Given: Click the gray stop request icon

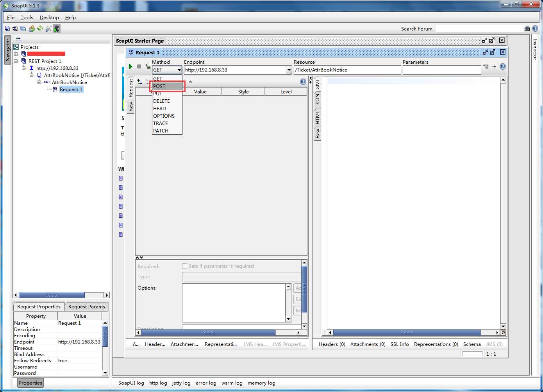Looking at the screenshot, I should pyautogui.click(x=139, y=66).
